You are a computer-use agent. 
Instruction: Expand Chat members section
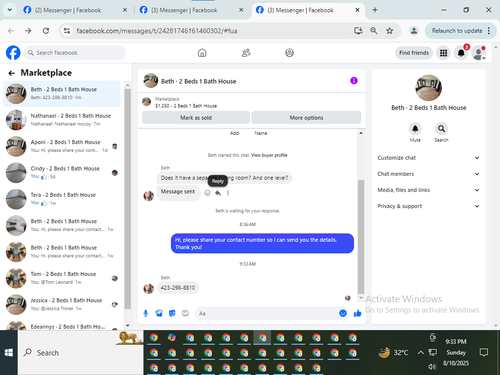(429, 174)
